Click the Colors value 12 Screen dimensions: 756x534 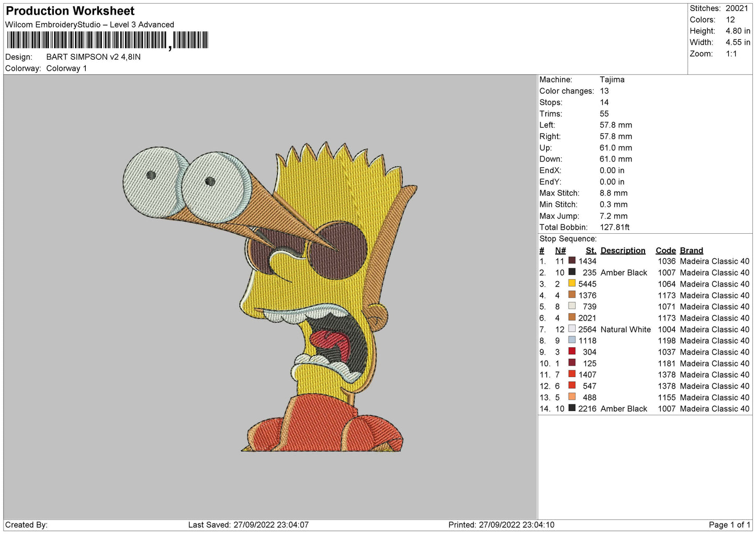pyautogui.click(x=730, y=20)
